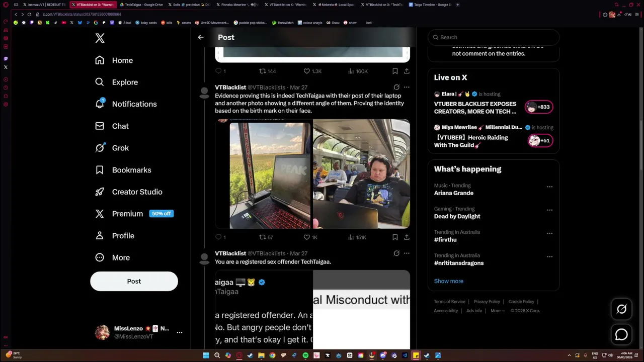Open the Privacy Policy footer link
Viewport: 644px width, 362px height.
487,302
